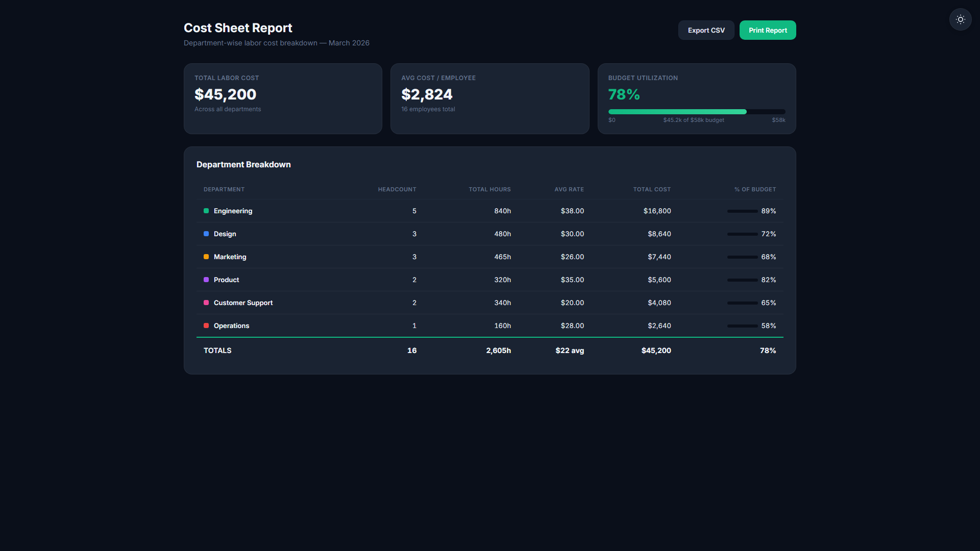980x551 pixels.
Task: Click the $16,800 Engineering total cost
Action: [x=657, y=211]
